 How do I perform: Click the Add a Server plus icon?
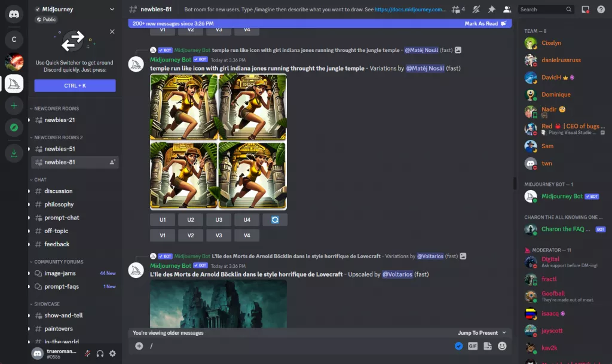pos(14,105)
